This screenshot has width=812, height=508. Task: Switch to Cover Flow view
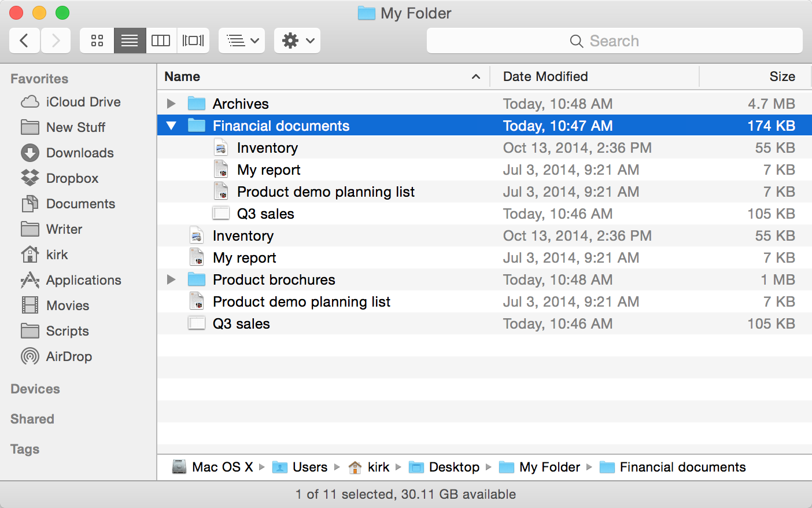(x=193, y=41)
